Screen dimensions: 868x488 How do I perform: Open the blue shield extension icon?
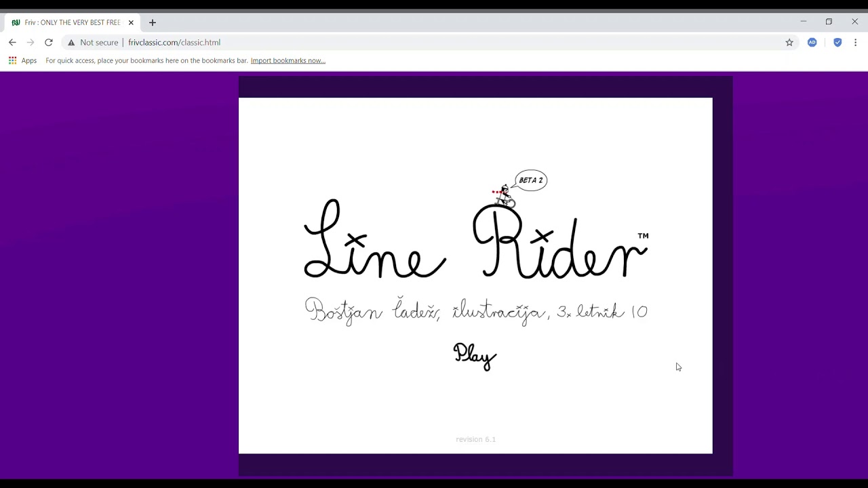(x=837, y=42)
